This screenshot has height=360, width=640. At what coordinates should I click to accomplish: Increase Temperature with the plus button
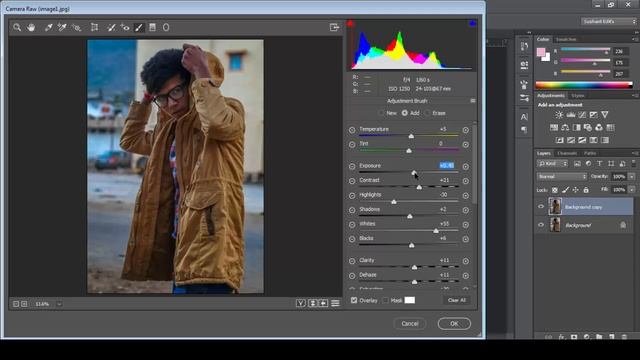[x=466, y=130]
